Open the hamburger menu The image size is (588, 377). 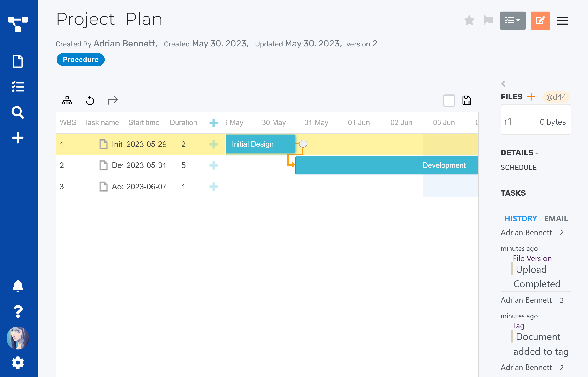coord(562,21)
